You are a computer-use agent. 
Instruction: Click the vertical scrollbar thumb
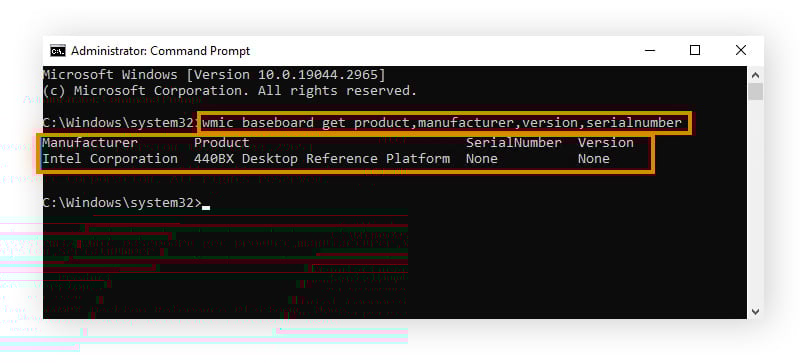click(x=755, y=92)
